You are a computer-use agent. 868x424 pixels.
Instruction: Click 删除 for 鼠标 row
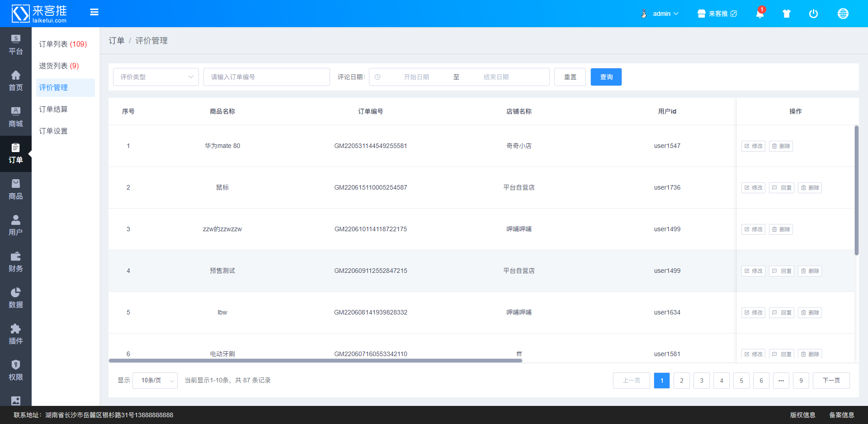click(x=810, y=188)
